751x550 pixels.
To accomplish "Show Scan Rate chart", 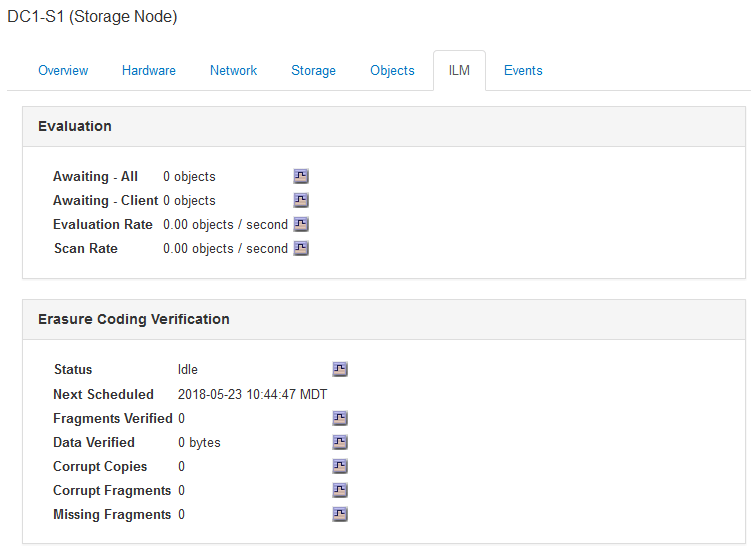I will (301, 249).
